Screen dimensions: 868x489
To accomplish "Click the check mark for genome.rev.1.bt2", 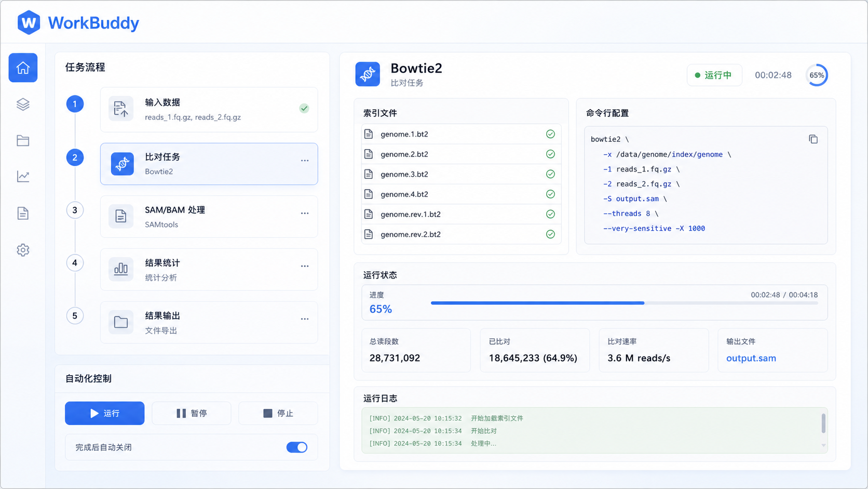I will 550,214.
